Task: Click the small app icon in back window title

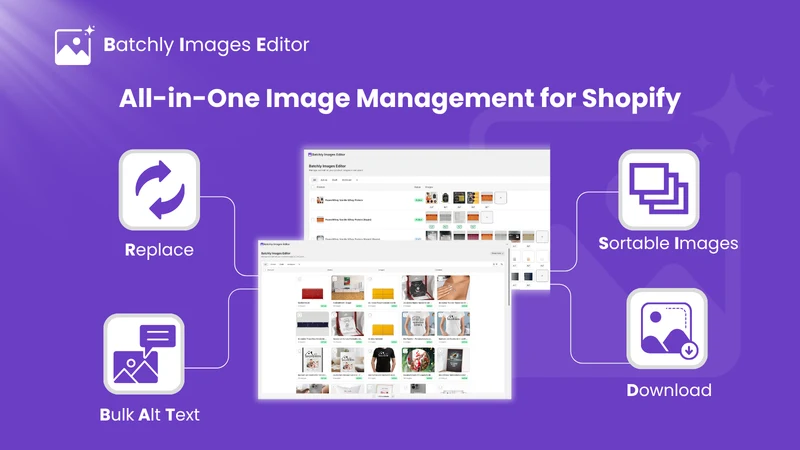Action: (x=310, y=155)
